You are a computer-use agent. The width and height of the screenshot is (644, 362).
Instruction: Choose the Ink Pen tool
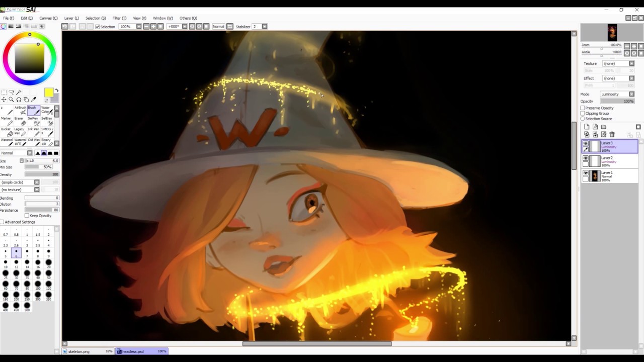click(x=34, y=132)
